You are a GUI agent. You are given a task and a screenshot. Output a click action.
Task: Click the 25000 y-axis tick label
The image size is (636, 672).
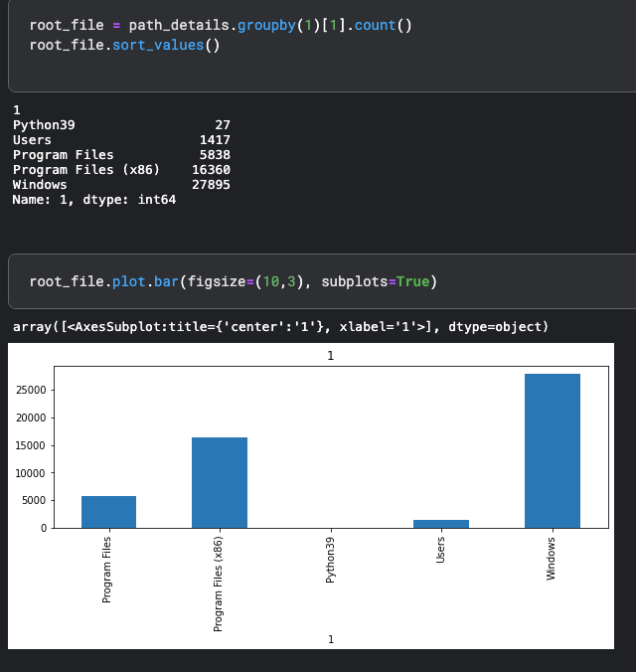pos(31,390)
